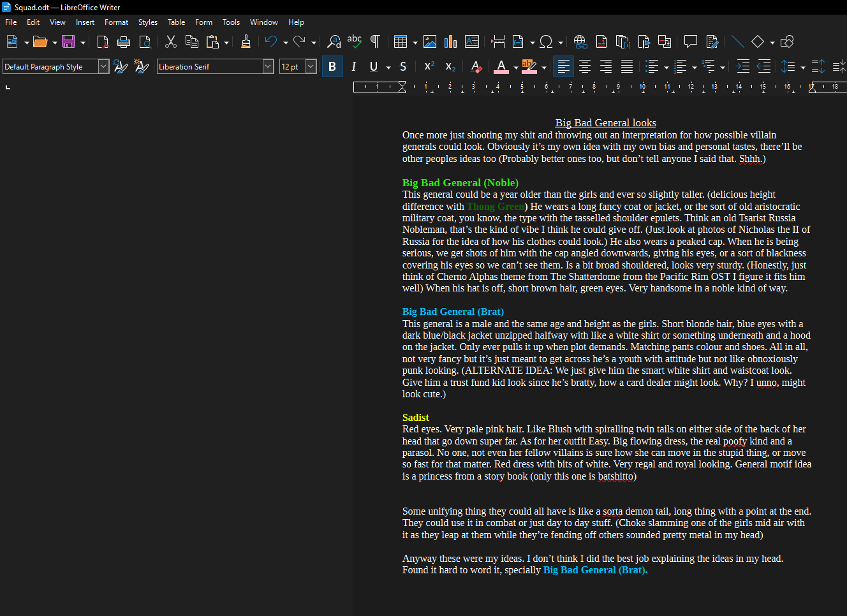
Task: Clear direct formatting
Action: pyautogui.click(x=476, y=66)
